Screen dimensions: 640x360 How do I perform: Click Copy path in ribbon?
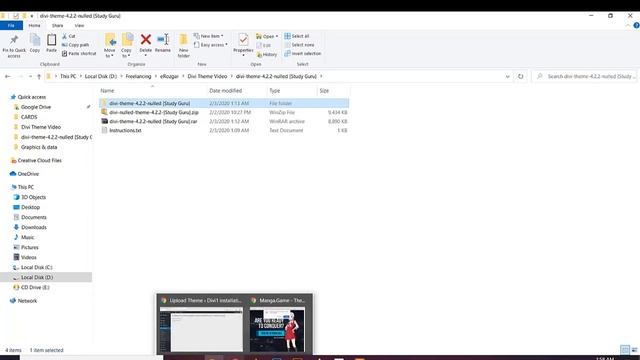pos(76,45)
